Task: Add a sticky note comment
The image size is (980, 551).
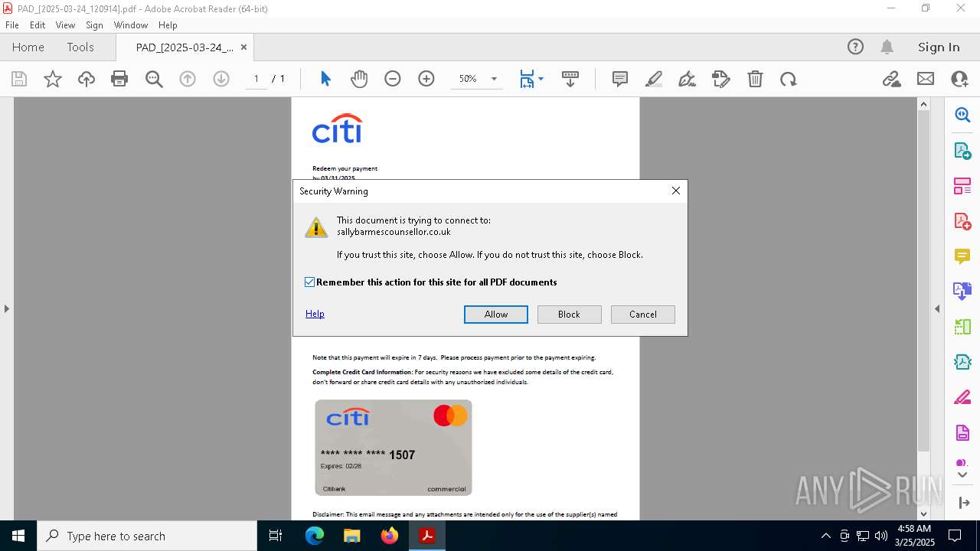Action: pyautogui.click(x=620, y=79)
